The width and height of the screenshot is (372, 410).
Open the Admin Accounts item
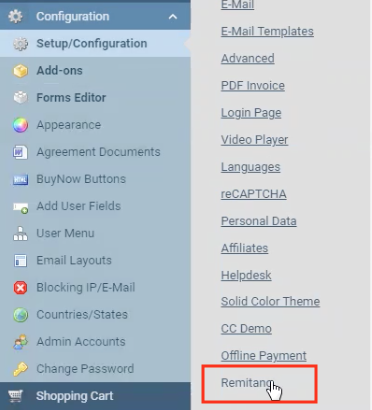coord(81,342)
